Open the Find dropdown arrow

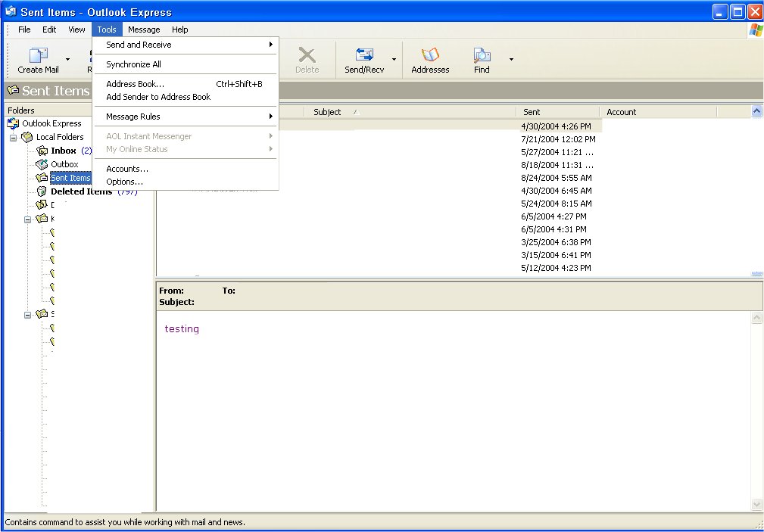[x=511, y=60]
